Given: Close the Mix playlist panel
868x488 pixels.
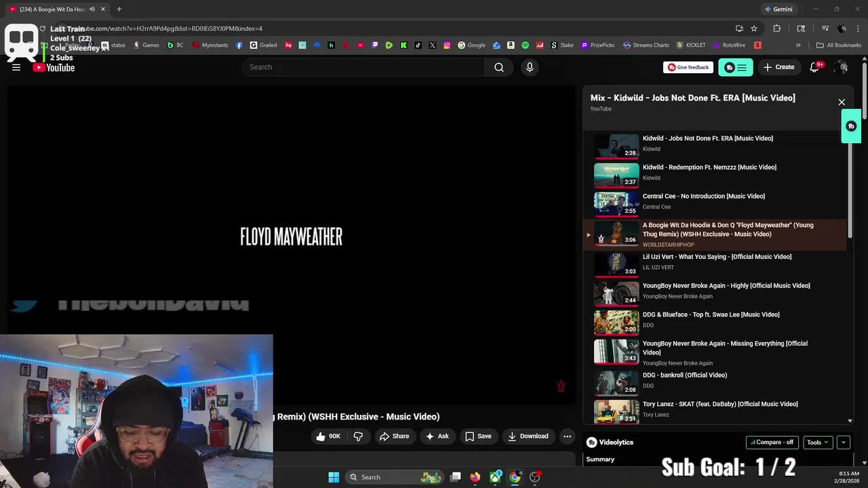Looking at the screenshot, I should [842, 102].
